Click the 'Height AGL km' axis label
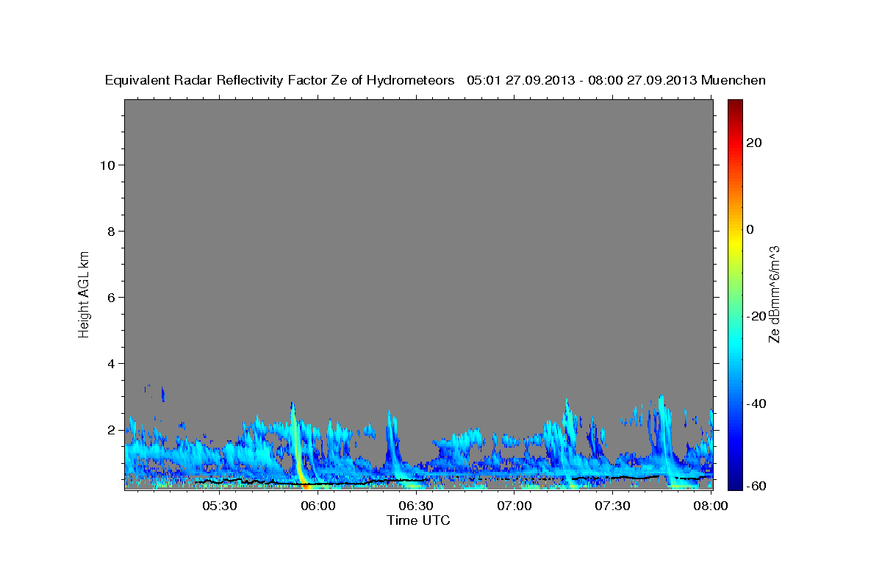Image resolution: width=882 pixels, height=588 pixels. 84,293
